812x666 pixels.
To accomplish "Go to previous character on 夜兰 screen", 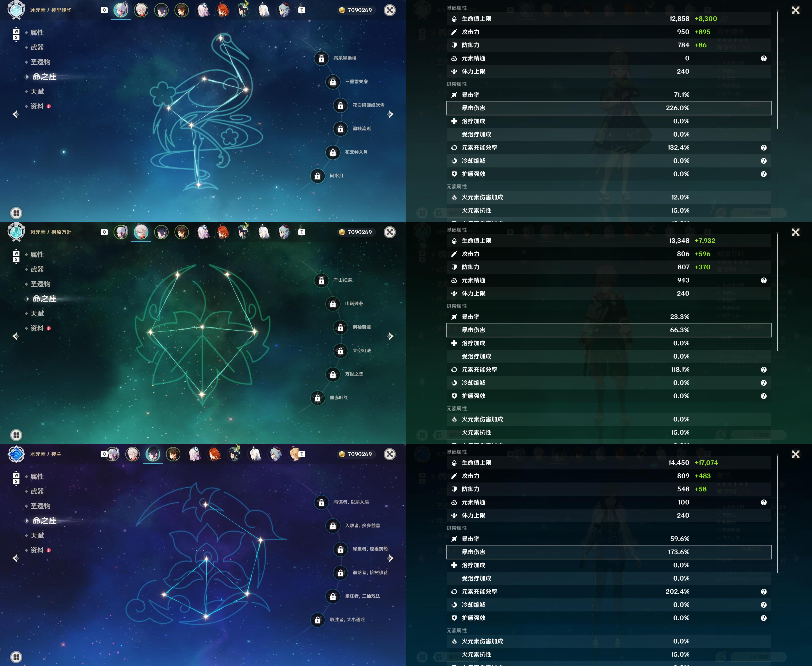I will coord(16,558).
